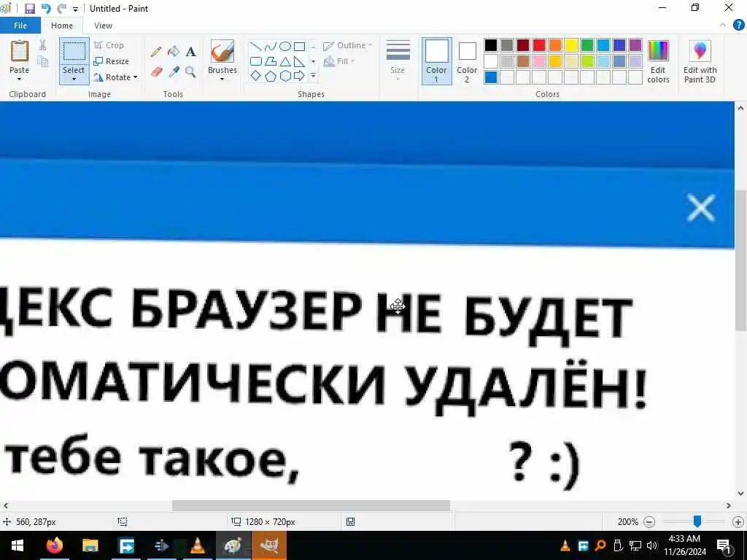This screenshot has height=560, width=747.
Task: Pick the black color swatch
Action: click(491, 45)
